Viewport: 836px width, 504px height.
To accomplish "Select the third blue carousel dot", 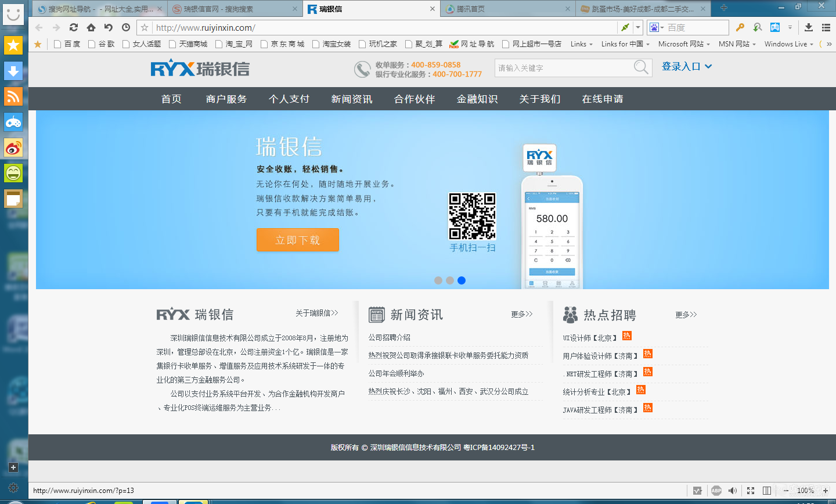I will click(462, 280).
